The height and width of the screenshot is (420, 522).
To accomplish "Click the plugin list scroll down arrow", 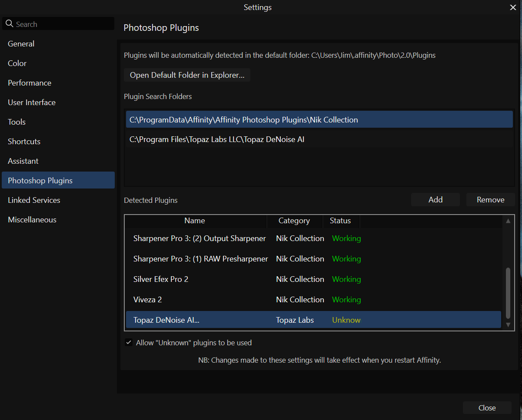I will (508, 324).
